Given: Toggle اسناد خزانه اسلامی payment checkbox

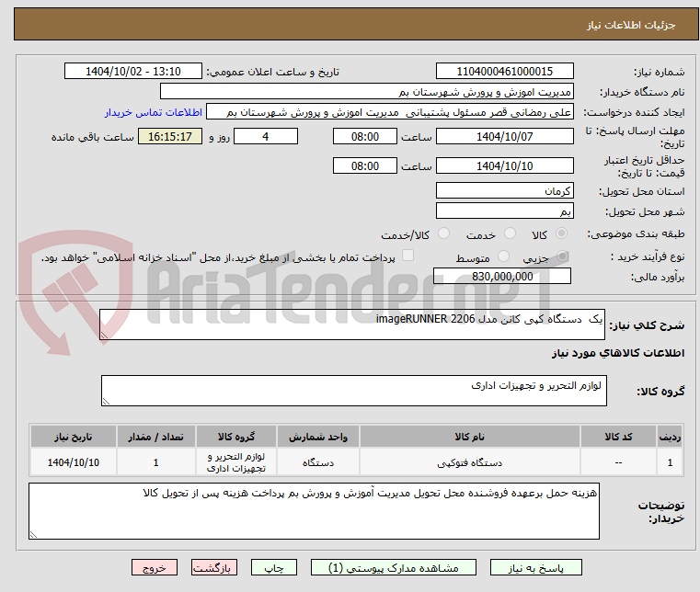Looking at the screenshot, I should click(x=408, y=256).
